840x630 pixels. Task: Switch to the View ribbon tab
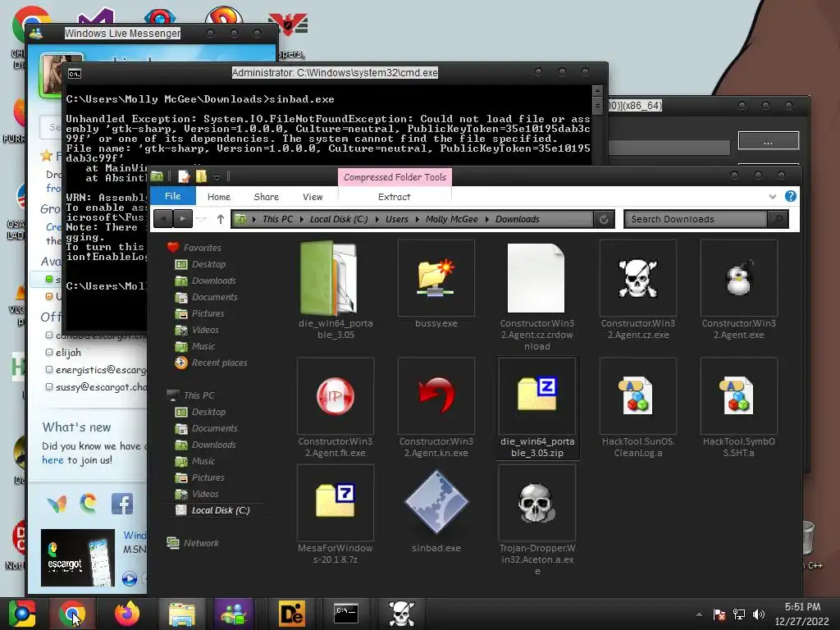pyautogui.click(x=313, y=197)
